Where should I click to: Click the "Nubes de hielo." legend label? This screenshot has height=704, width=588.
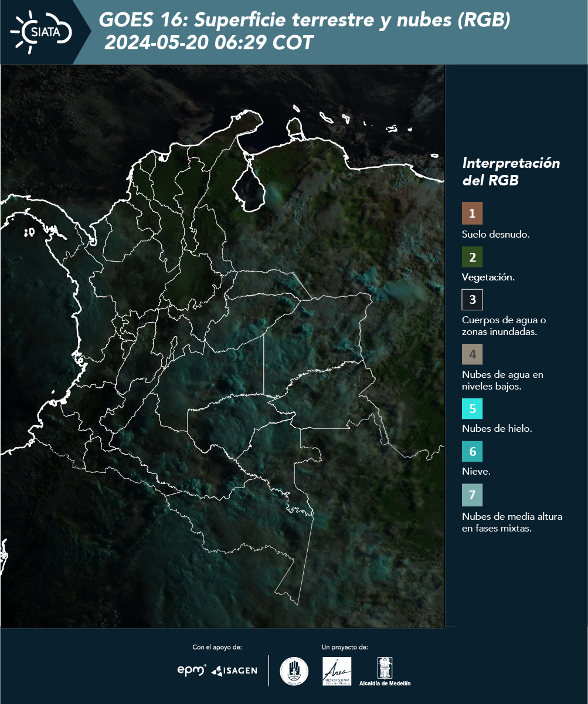coord(497,429)
